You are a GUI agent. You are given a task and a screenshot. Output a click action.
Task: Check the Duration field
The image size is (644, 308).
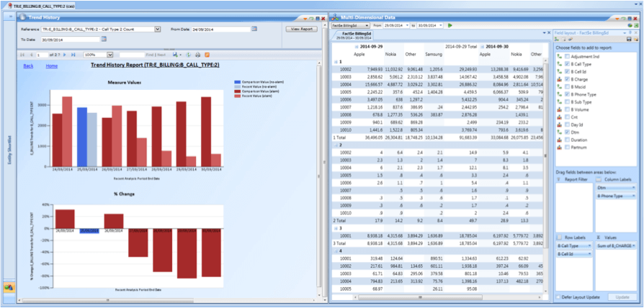point(567,140)
